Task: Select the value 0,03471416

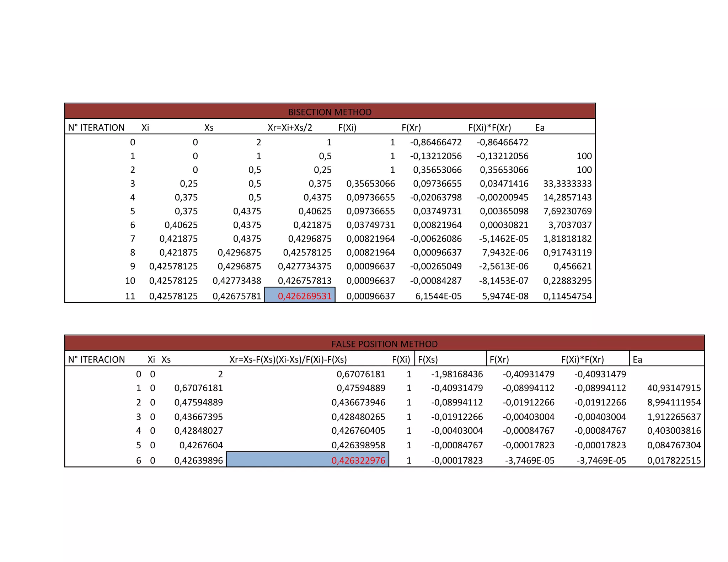Action: 504,184
